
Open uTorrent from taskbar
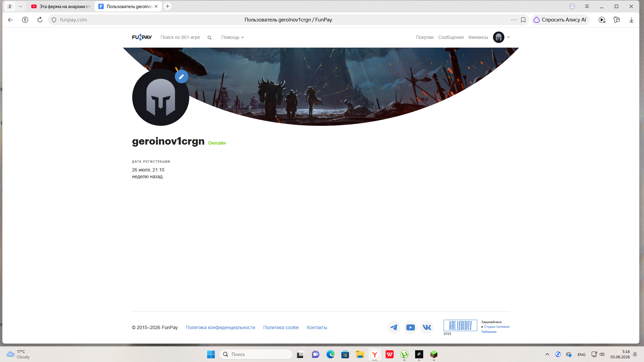404,354
